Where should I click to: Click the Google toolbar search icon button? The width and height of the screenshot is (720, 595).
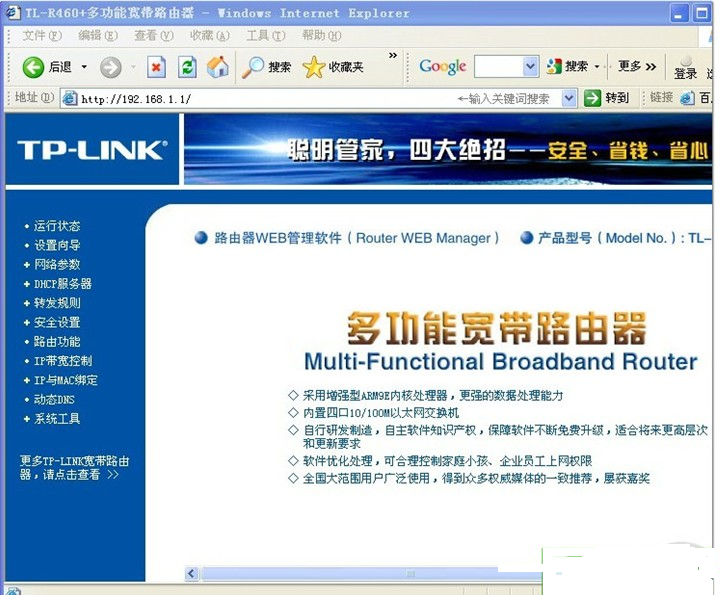click(x=556, y=67)
